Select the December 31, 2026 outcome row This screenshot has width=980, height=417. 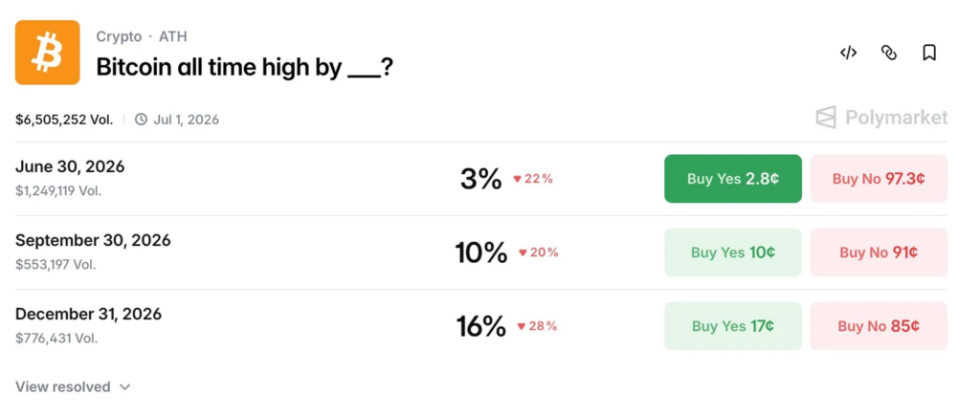(x=88, y=315)
